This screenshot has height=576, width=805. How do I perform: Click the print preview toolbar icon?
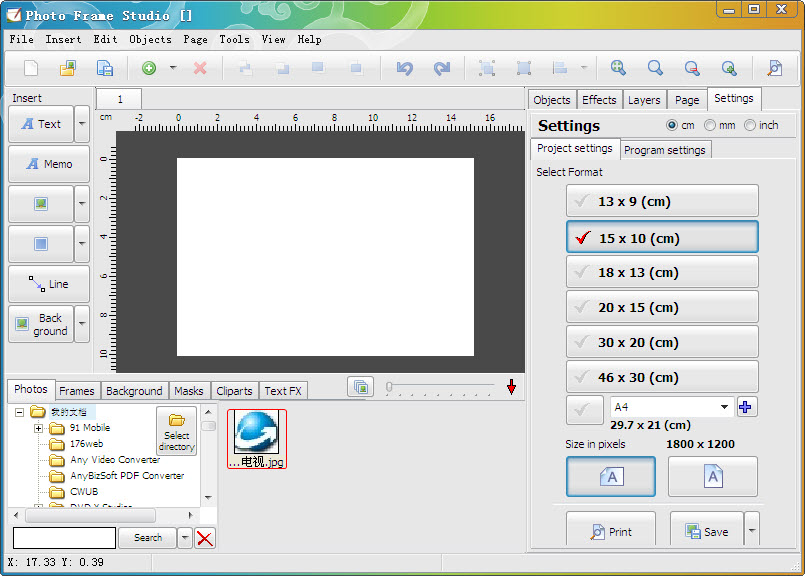[x=774, y=68]
